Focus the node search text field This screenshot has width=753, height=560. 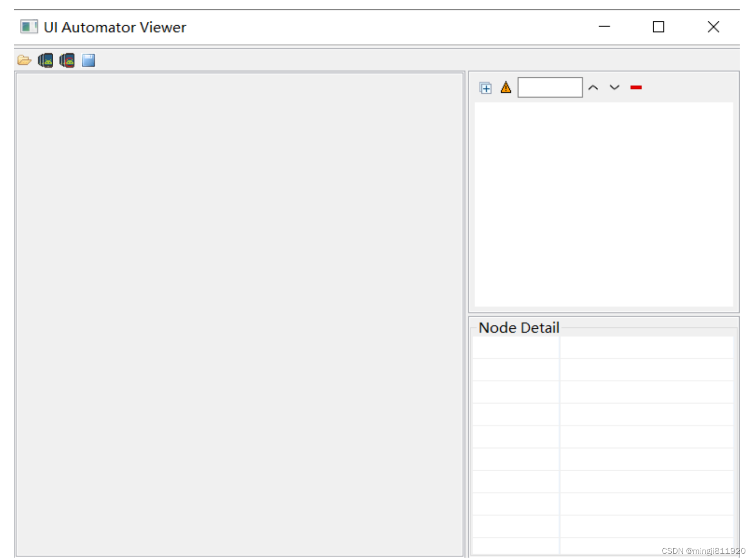point(550,87)
